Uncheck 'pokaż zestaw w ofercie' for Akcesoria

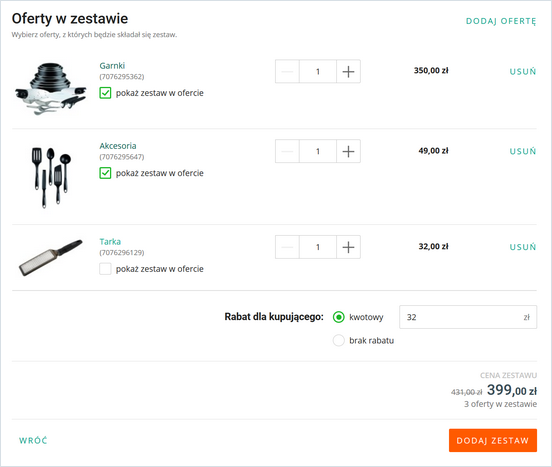(x=105, y=173)
